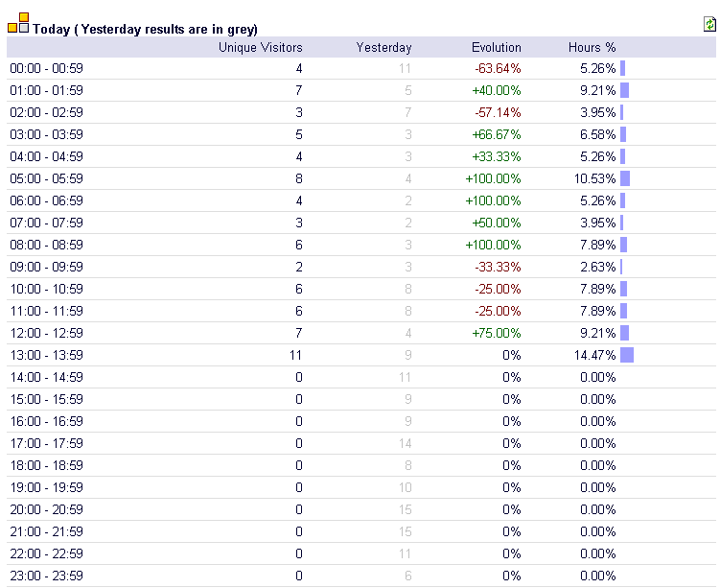Select the 13:00 - 13:59 hour row label
The image size is (720, 588).
(46, 355)
